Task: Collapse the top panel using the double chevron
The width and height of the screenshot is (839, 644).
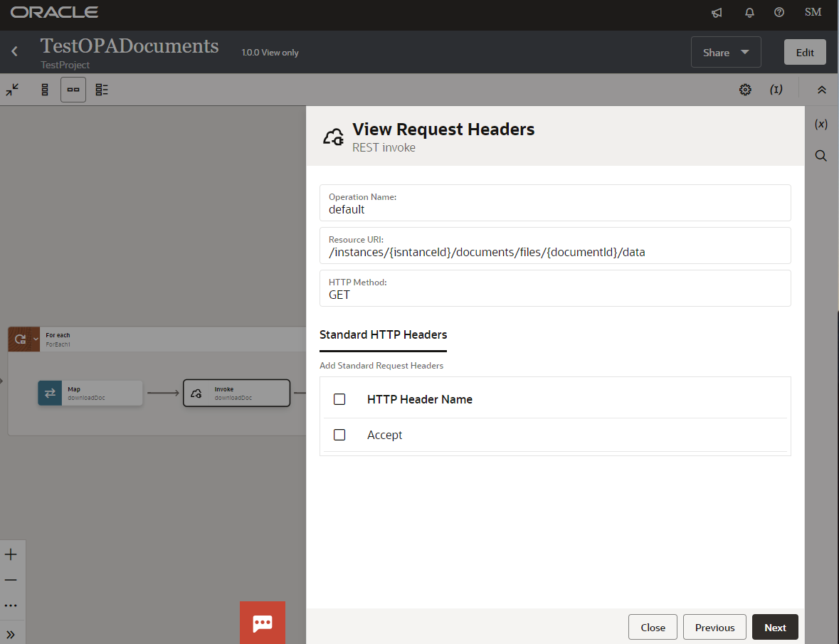Action: tap(821, 90)
